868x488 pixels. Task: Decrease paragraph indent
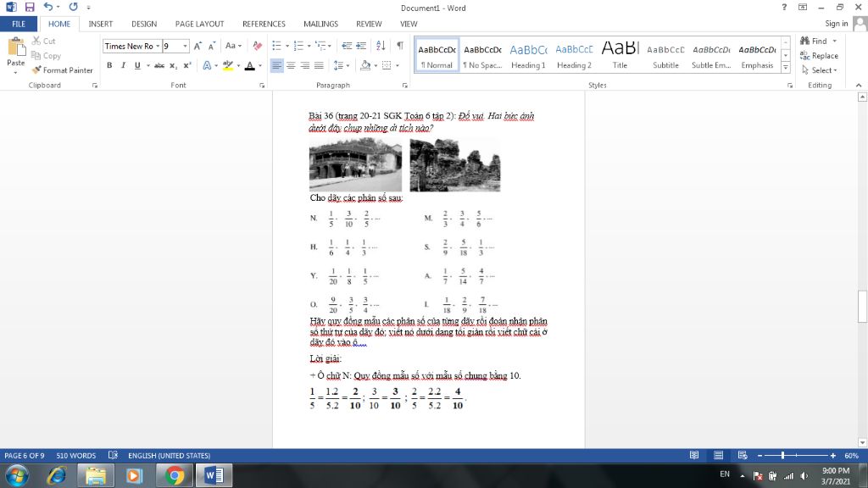[x=347, y=46]
